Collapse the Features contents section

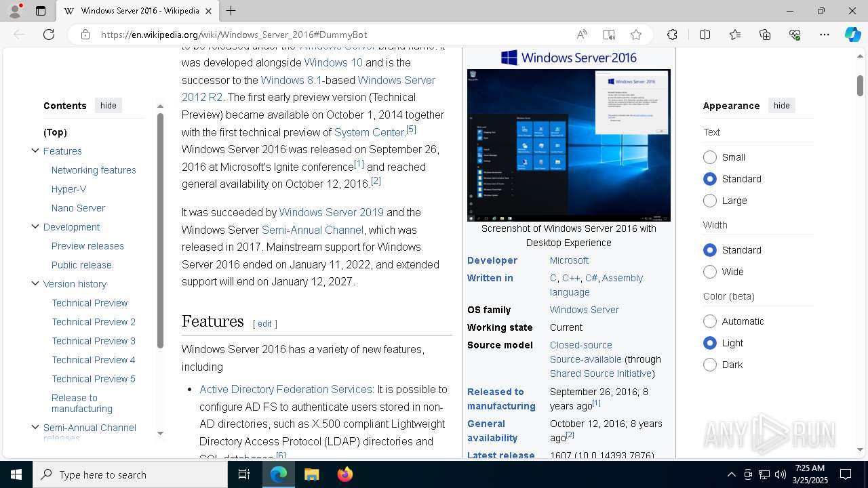click(x=35, y=150)
